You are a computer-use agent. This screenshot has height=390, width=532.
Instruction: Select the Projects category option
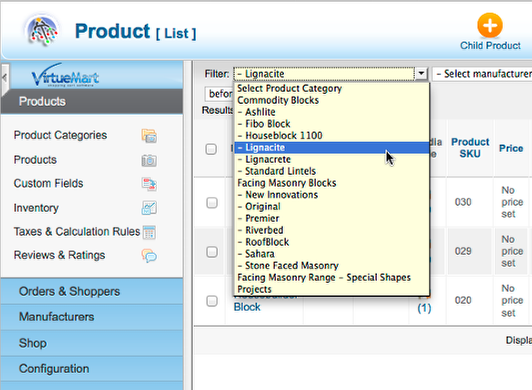point(332,290)
